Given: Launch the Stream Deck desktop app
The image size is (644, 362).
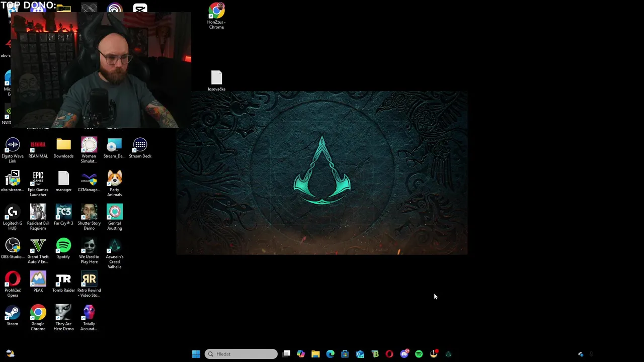Looking at the screenshot, I should pyautogui.click(x=140, y=148).
